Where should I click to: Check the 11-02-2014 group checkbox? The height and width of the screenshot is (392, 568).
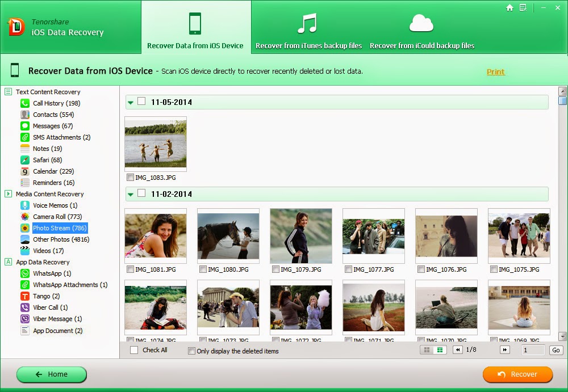[141, 193]
